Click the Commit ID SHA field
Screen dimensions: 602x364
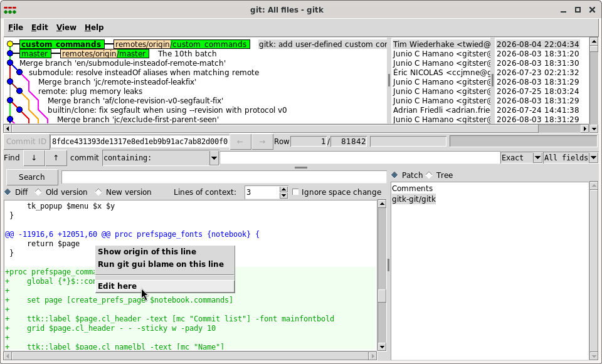pos(140,142)
